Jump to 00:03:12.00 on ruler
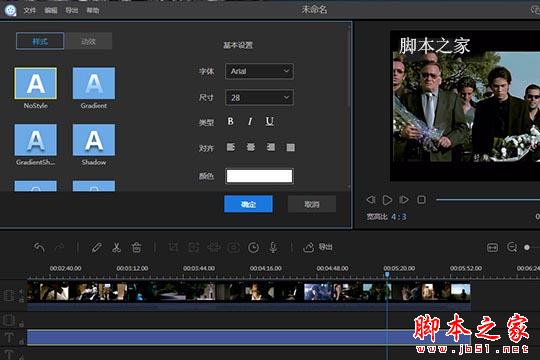This screenshot has height=360, width=540. click(132, 268)
